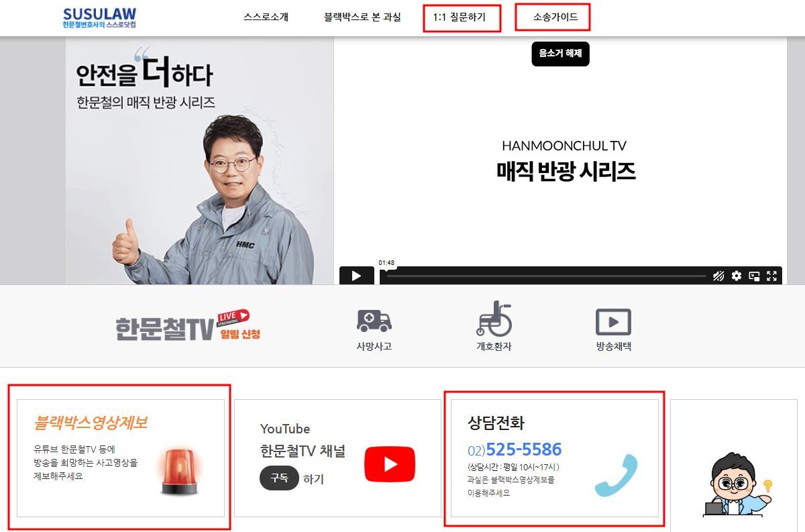Click the 개호환자 wheelchair icon
This screenshot has height=532, width=805.
pyautogui.click(x=494, y=319)
